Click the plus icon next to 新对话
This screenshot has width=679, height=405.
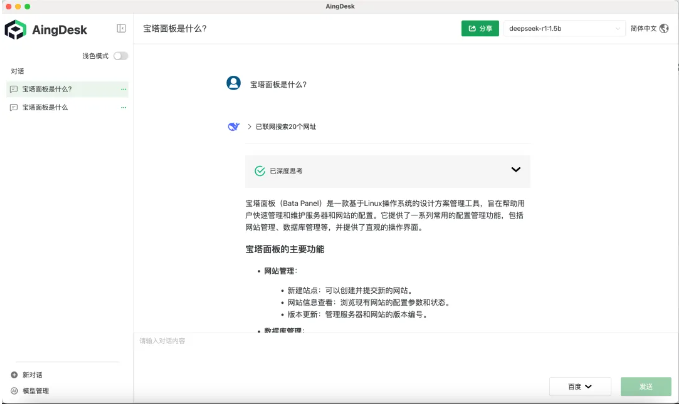coord(14,375)
